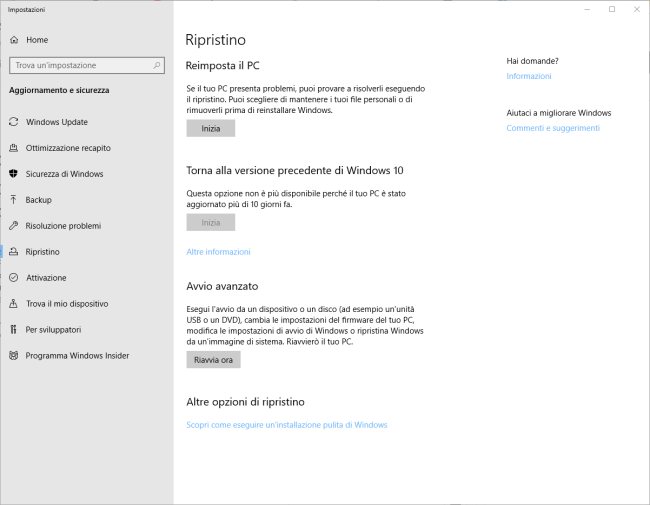Viewport: 650px width, 505px height.
Task: Click the Aiutaci a migliorare Windows text
Action: [559, 113]
